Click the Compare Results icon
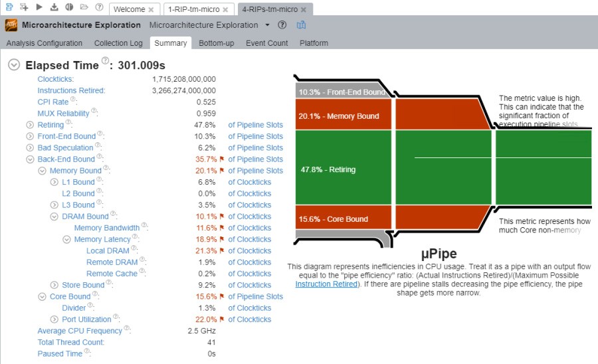The width and height of the screenshot is (598, 364). coord(69,7)
